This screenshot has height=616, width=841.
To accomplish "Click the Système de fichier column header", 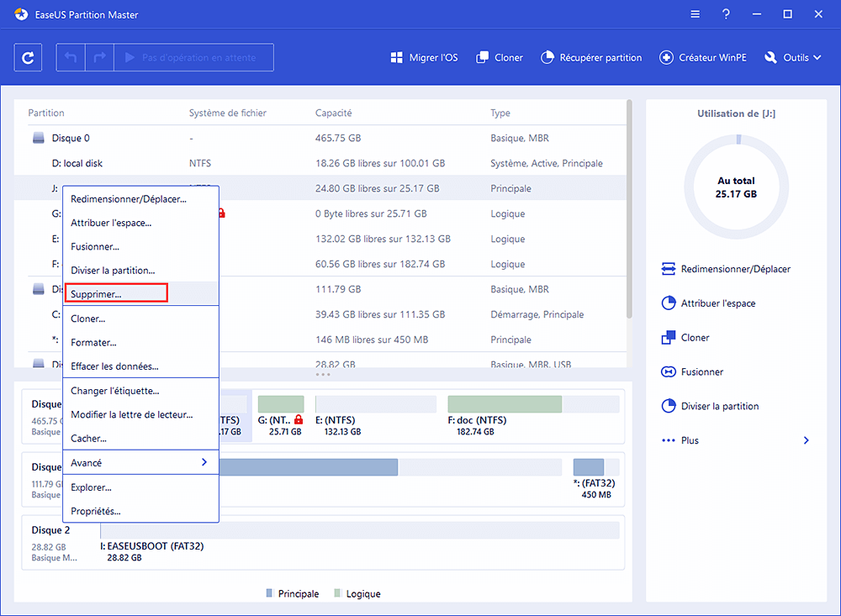I will coord(227,113).
